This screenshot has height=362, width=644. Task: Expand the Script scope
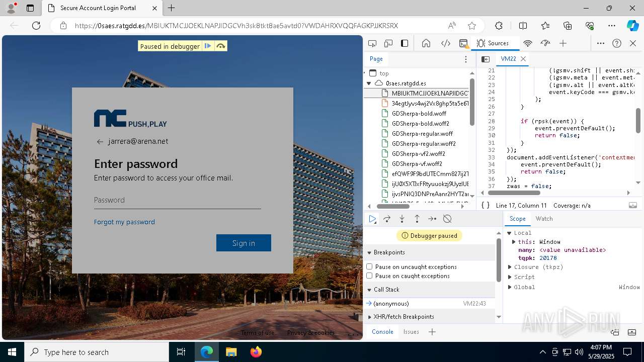click(x=509, y=277)
